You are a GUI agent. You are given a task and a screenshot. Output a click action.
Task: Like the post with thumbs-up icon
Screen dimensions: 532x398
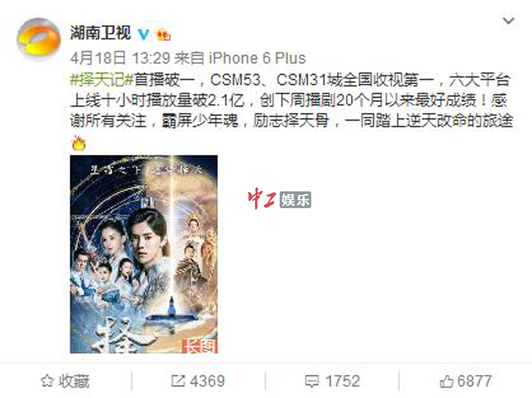coord(446,381)
